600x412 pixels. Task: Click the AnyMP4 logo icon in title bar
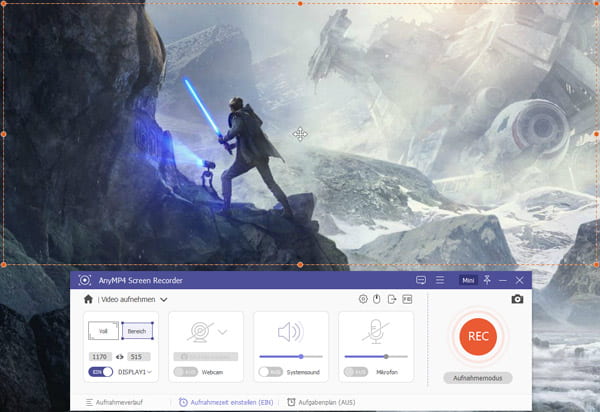click(x=85, y=280)
